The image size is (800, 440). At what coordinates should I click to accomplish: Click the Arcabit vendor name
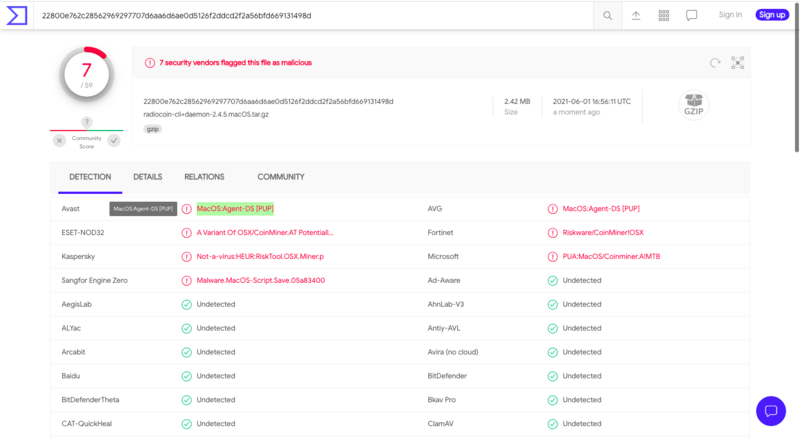pyautogui.click(x=73, y=352)
